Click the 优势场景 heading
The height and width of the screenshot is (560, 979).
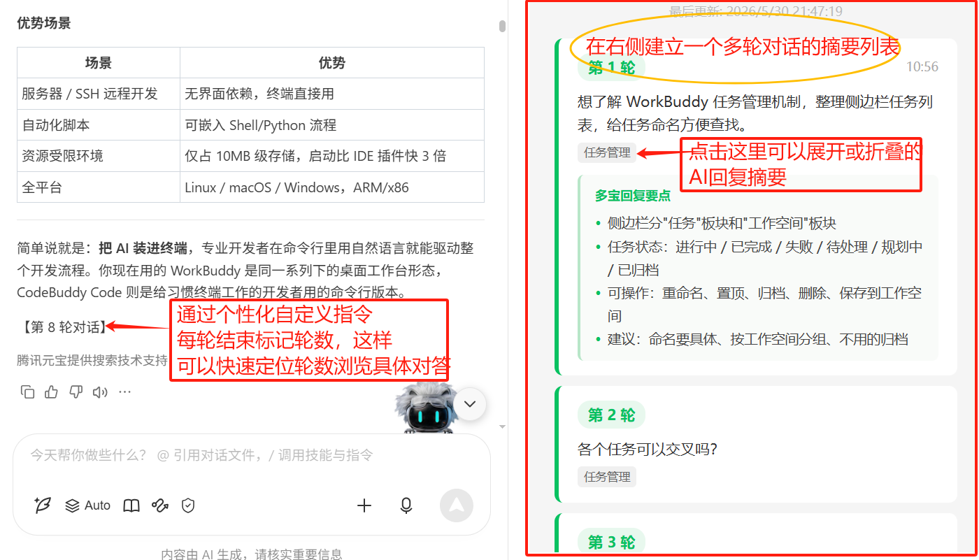click(44, 23)
